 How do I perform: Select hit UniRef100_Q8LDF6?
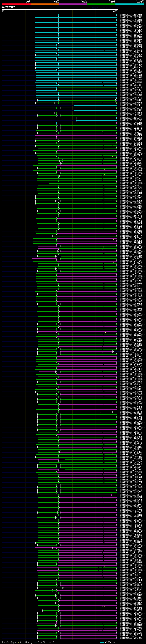pos(131,70)
